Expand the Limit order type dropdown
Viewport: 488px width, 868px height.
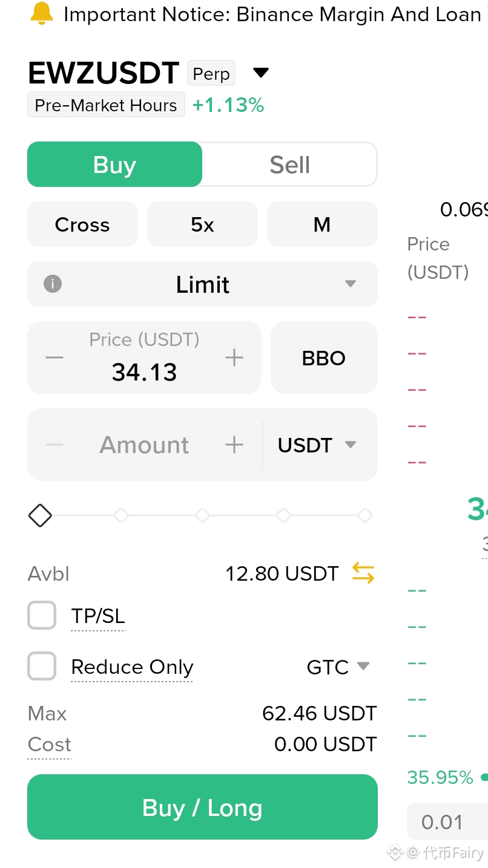[x=202, y=284]
